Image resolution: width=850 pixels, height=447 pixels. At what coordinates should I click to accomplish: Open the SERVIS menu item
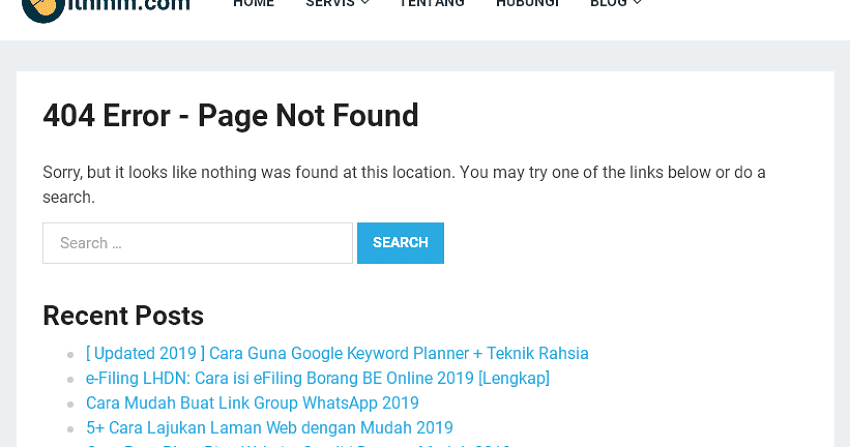pos(330,4)
